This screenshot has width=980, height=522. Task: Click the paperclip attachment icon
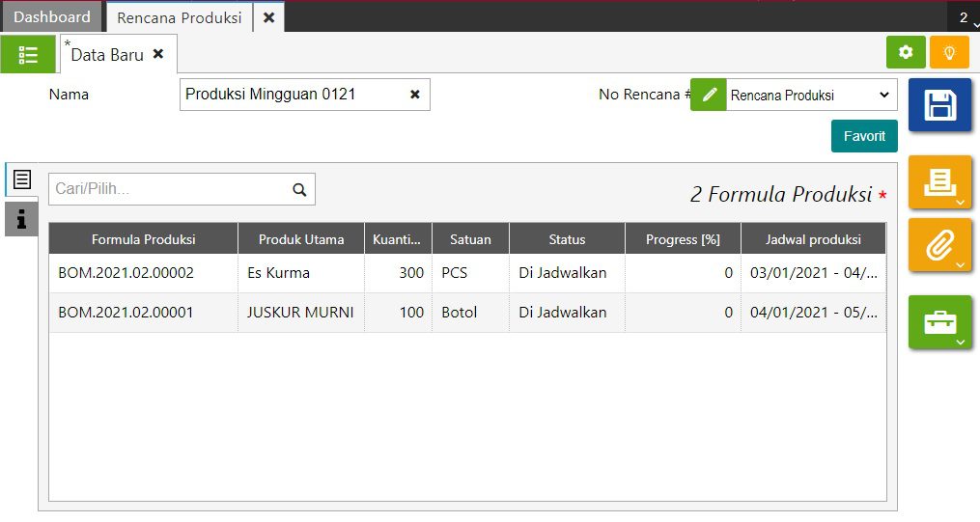(939, 245)
